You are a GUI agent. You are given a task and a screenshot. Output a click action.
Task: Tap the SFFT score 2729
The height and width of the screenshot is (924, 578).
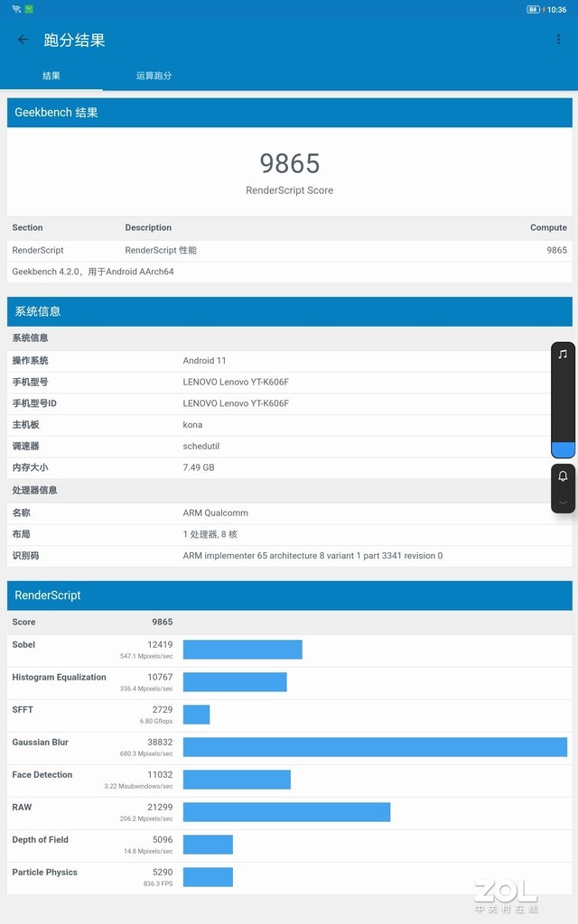coord(163,709)
